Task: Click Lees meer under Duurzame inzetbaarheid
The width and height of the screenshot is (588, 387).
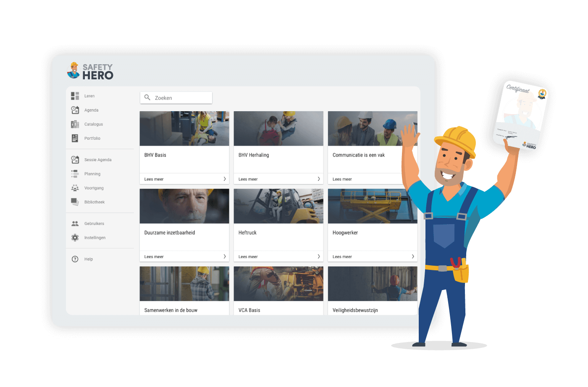Action: pyautogui.click(x=154, y=257)
